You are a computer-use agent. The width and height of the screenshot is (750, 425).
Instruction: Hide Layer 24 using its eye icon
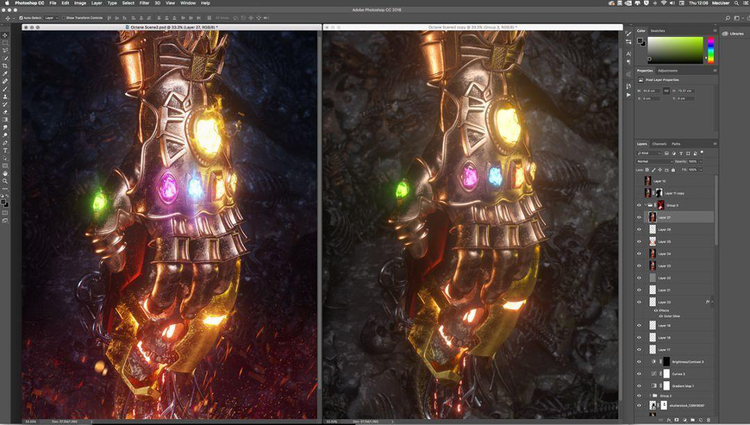coord(639,253)
